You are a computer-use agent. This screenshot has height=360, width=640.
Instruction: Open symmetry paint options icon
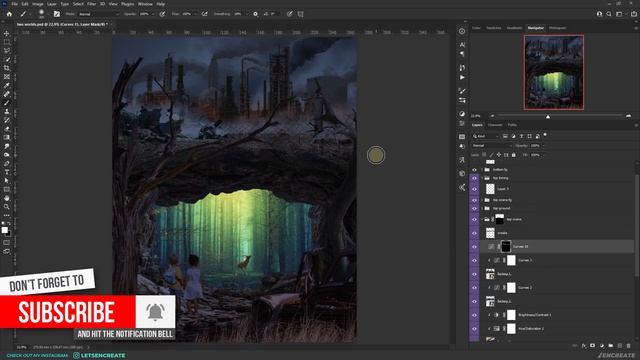pos(301,14)
